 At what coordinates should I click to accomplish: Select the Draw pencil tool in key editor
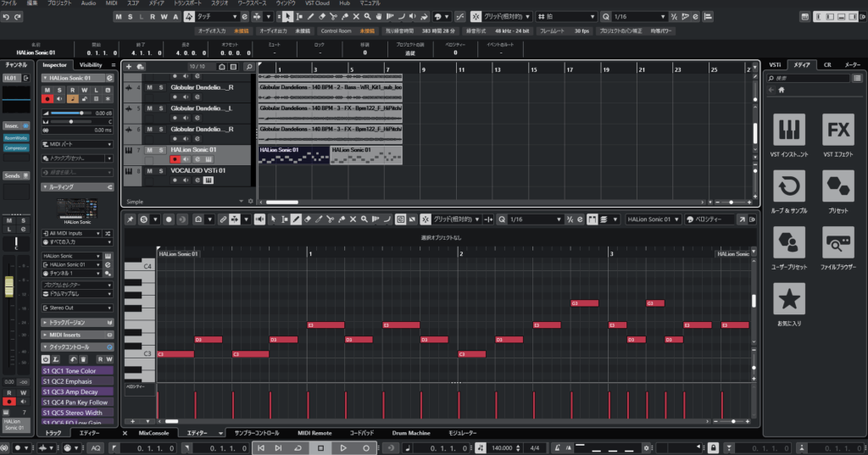tap(296, 219)
